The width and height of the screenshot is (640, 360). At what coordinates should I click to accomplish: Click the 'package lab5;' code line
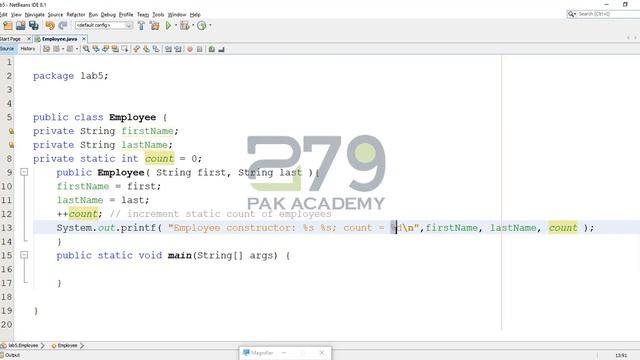(71, 76)
